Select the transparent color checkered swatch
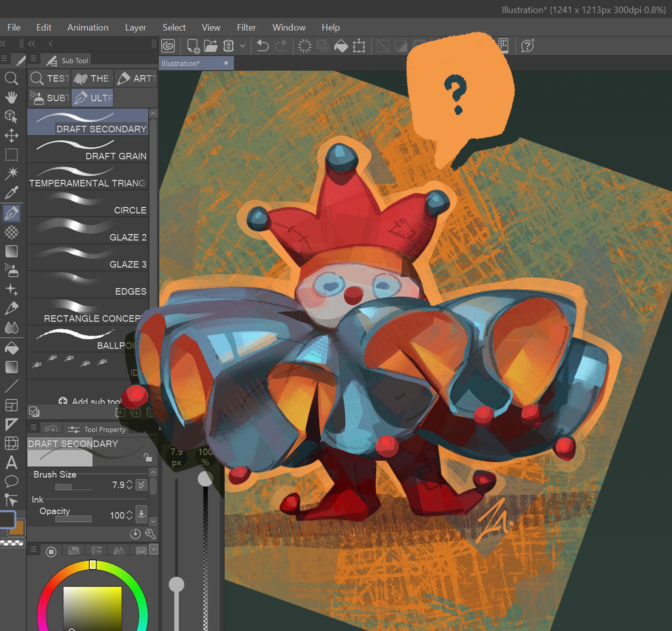 (12, 543)
